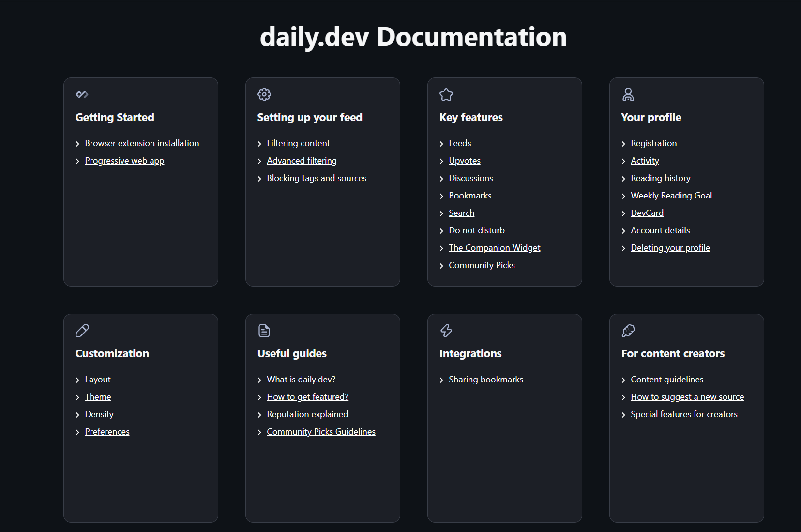Open the Advanced filtering link

[302, 160]
